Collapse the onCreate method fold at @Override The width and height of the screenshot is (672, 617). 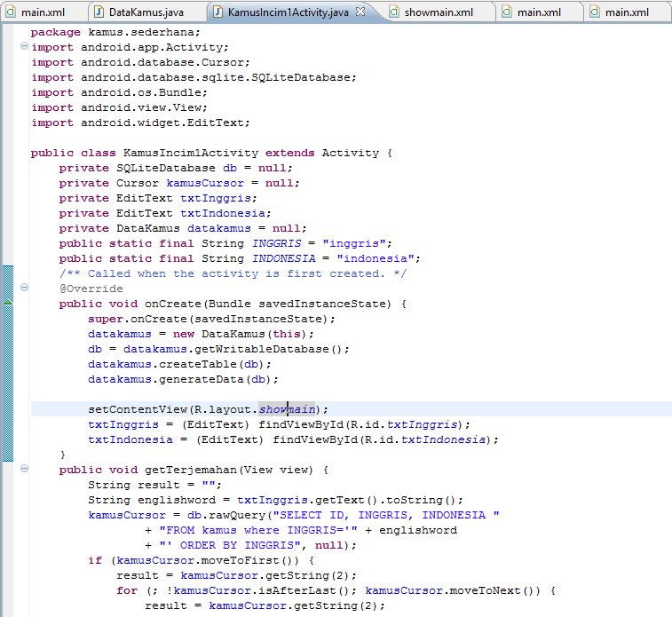coord(25,287)
